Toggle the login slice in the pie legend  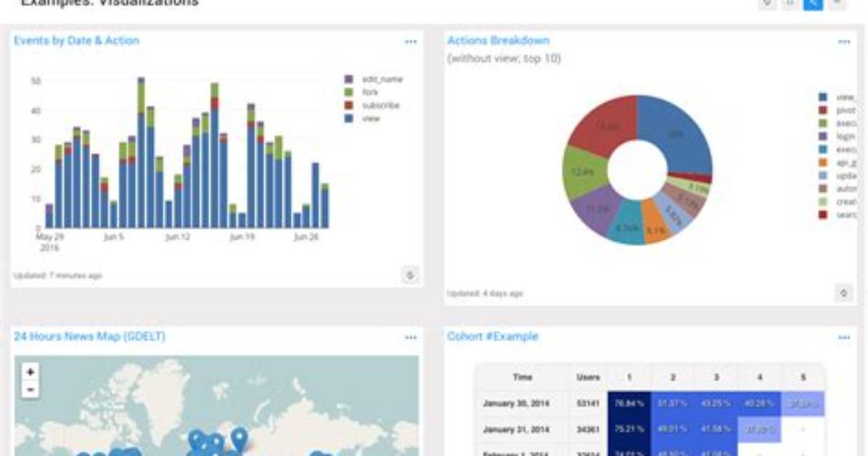point(846,137)
